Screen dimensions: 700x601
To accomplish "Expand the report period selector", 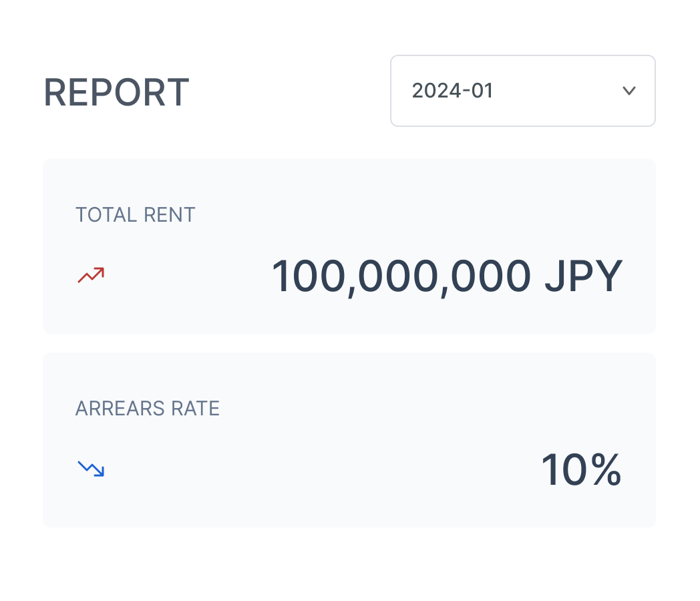I will click(522, 91).
